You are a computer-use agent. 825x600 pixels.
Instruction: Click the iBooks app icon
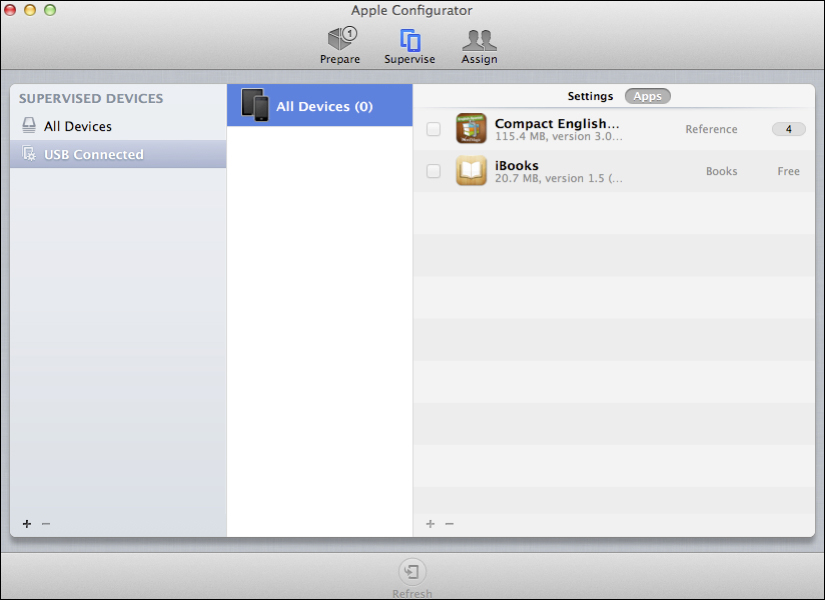471,171
